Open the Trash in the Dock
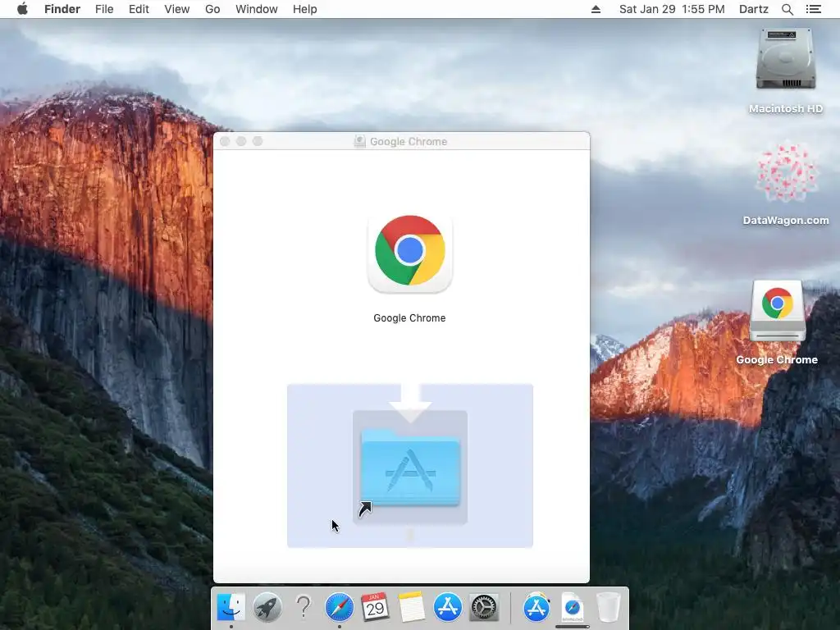This screenshot has width=840, height=630. (608, 608)
